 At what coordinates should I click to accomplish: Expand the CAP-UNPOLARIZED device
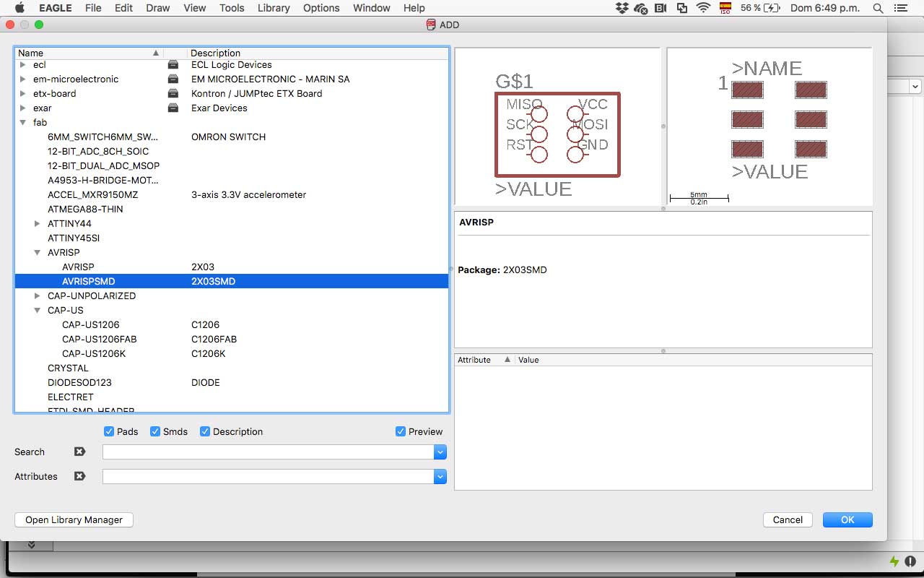pos(37,296)
